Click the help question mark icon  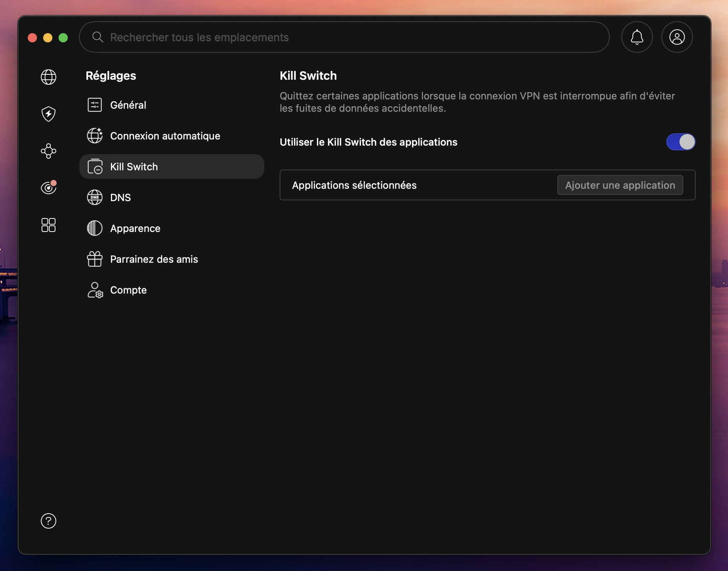(49, 521)
